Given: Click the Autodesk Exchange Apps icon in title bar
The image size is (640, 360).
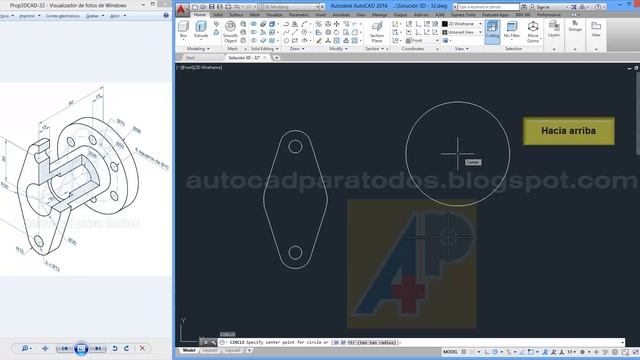Looking at the screenshot, I should pyautogui.click(x=573, y=7).
